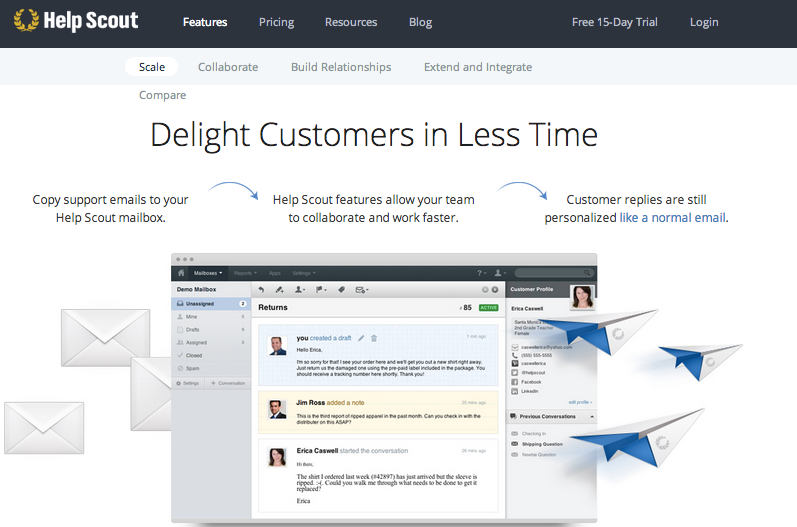
Task: Open the 'Checking In' previous conversation
Action: (534, 433)
